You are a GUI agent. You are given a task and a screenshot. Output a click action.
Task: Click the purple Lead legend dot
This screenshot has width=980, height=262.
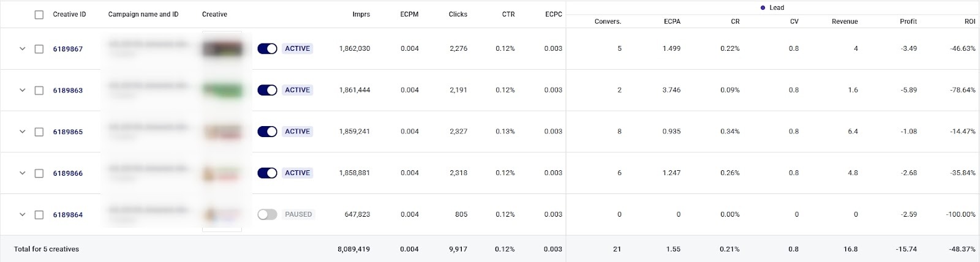coord(763,8)
